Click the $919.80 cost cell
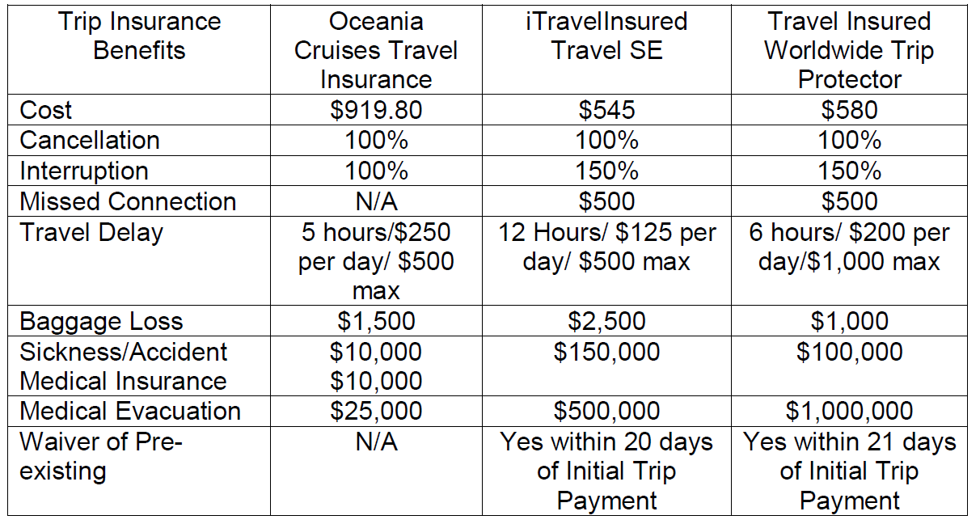 click(x=376, y=110)
